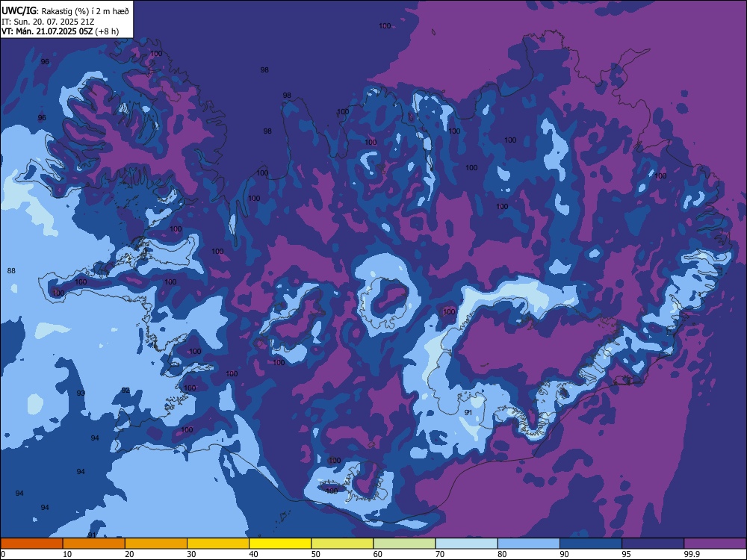The height and width of the screenshot is (560, 747).
Task: Click the "88" humidity value on the map
Action: pyautogui.click(x=11, y=270)
